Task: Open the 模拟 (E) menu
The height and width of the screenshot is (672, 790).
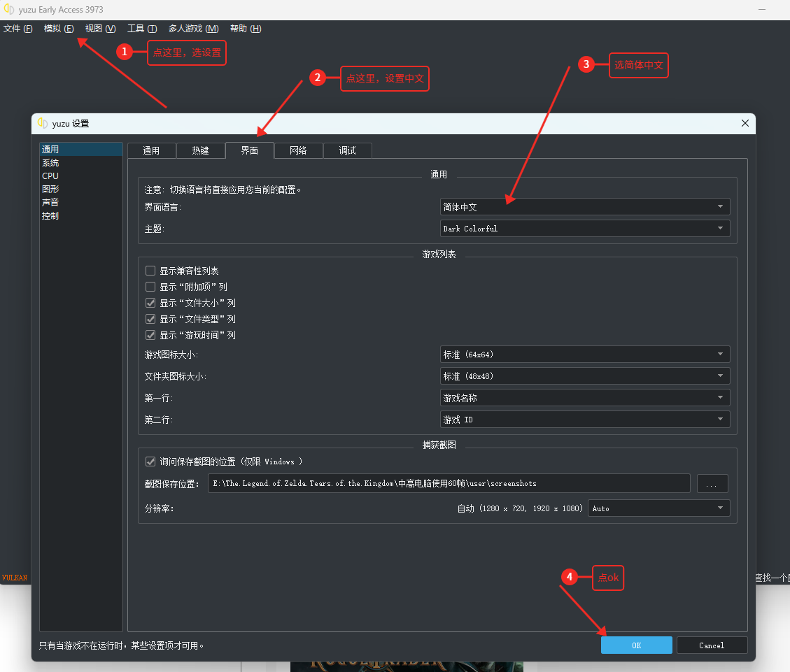Action: pos(58,29)
